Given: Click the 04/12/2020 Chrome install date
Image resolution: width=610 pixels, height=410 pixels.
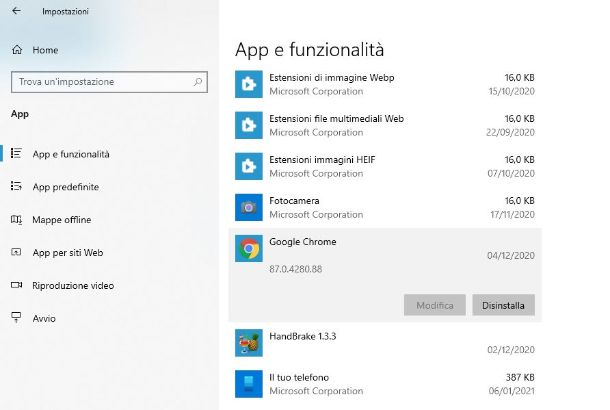Looking at the screenshot, I should tap(511, 256).
